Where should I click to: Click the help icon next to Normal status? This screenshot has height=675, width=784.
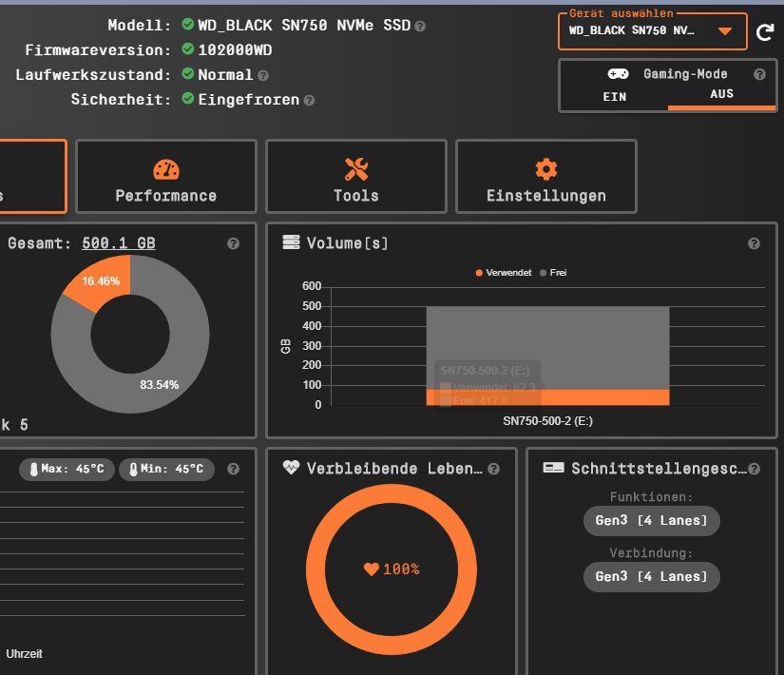[263, 75]
